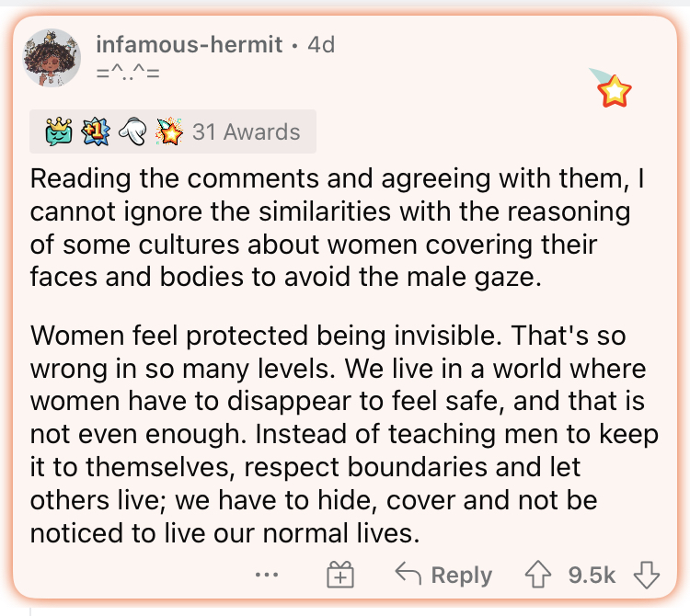The image size is (690, 616).
Task: Upvote the infamous-hermit comment
Action: [538, 575]
